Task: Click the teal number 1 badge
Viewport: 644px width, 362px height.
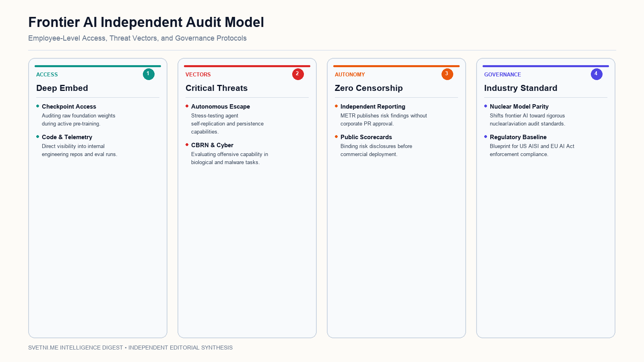Action: coord(149,74)
